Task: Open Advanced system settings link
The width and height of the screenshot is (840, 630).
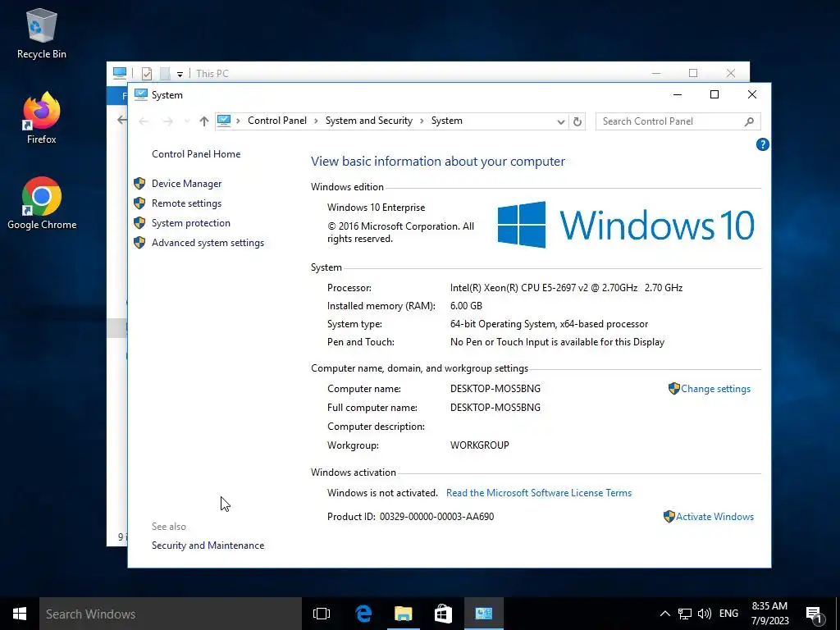Action: click(208, 243)
